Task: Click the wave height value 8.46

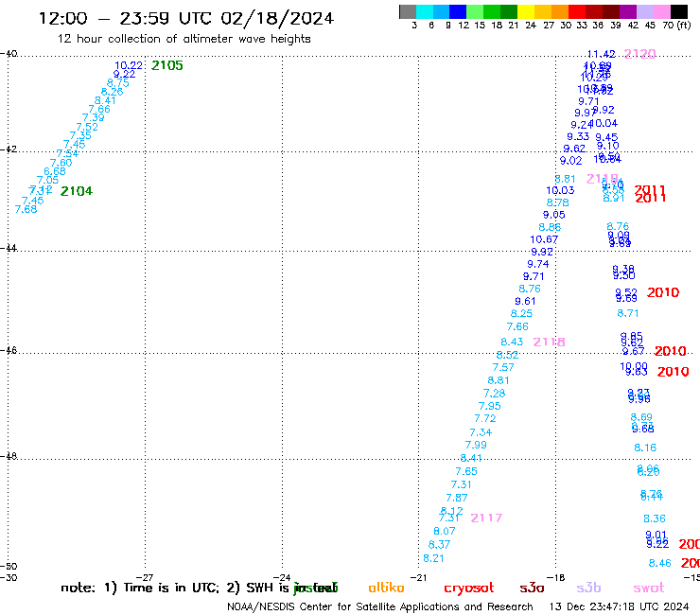Action: (x=660, y=564)
